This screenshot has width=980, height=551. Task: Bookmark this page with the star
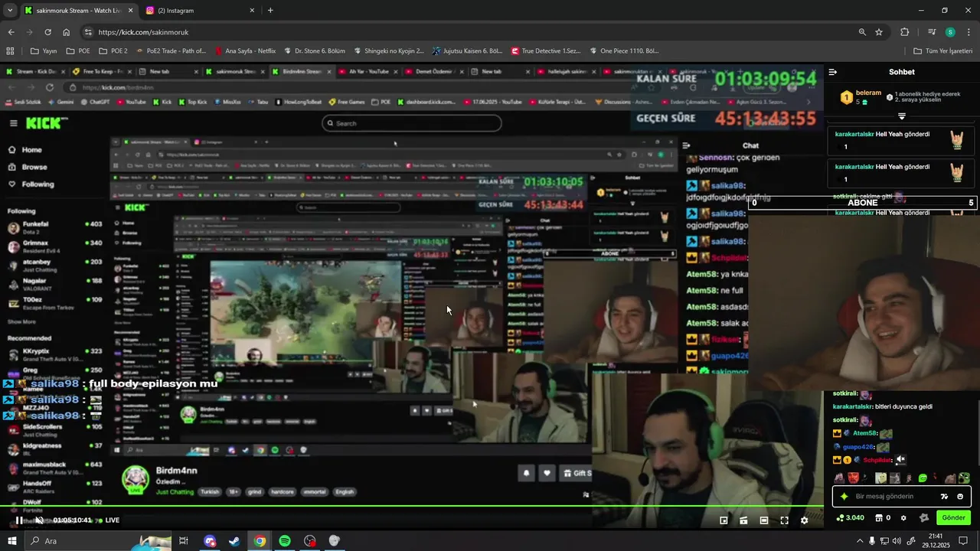coord(879,32)
